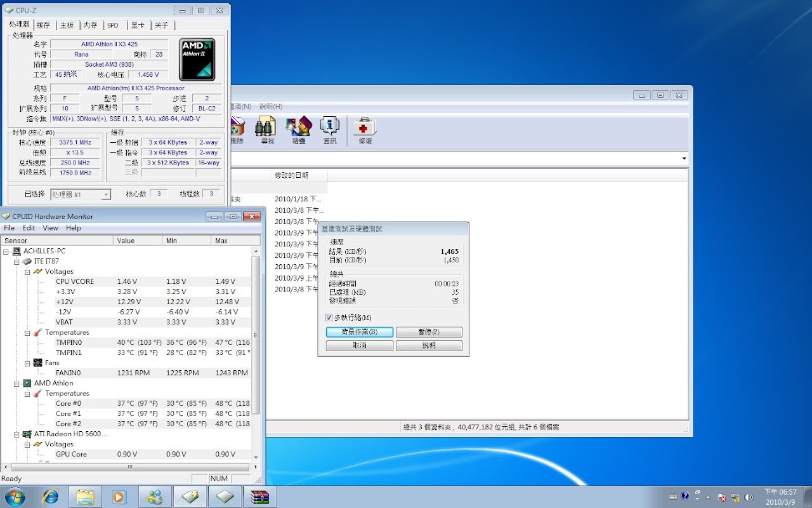
Task: Click the 取消 cancel button in benchmark dialog
Action: (360, 345)
